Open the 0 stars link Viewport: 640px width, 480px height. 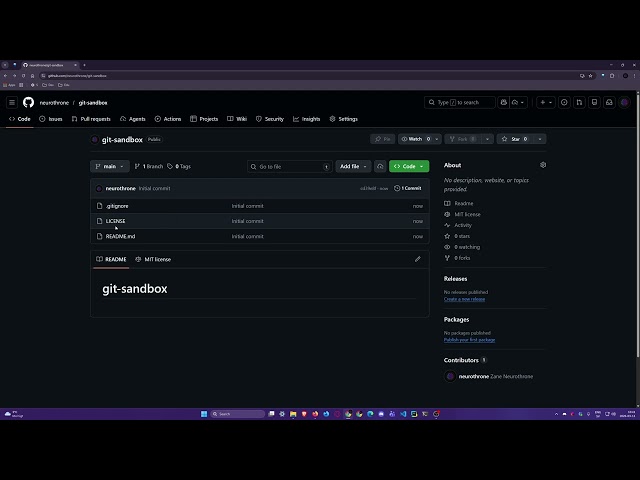[457, 236]
